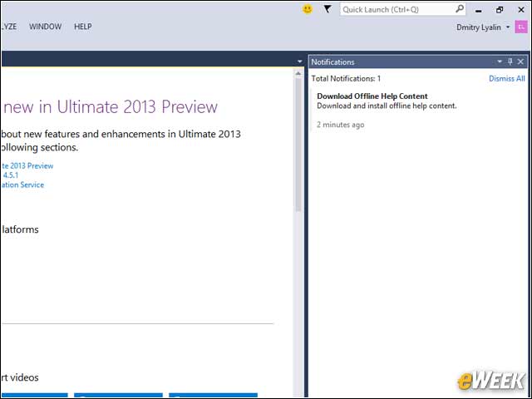Open the document tab list dropdown
532x399 pixels.
(299, 62)
